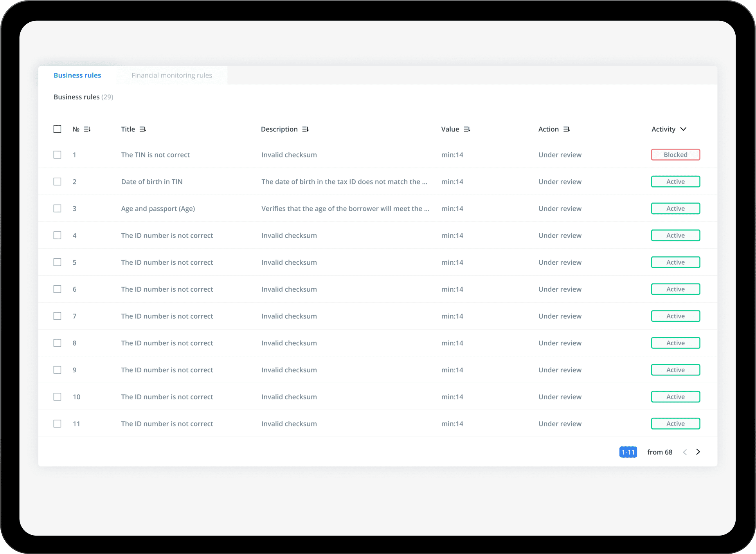The width and height of the screenshot is (756, 554).
Task: Click the Active badge in row 4
Action: coord(675,235)
